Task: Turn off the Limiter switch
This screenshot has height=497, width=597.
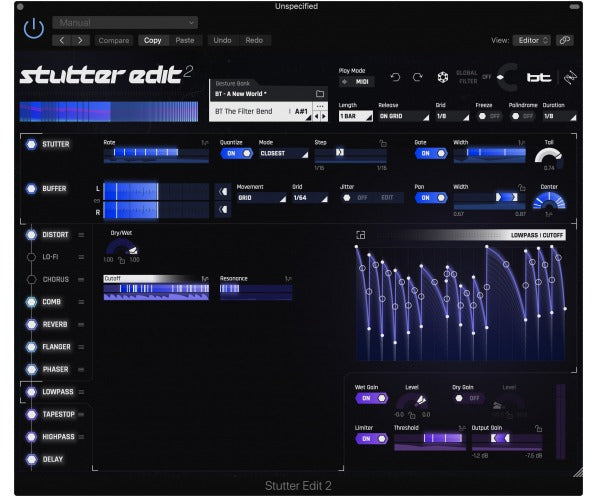Action: (x=372, y=439)
